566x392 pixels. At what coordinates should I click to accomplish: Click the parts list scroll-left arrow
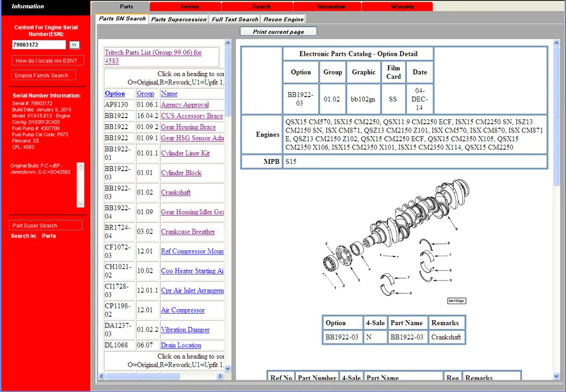(101, 376)
